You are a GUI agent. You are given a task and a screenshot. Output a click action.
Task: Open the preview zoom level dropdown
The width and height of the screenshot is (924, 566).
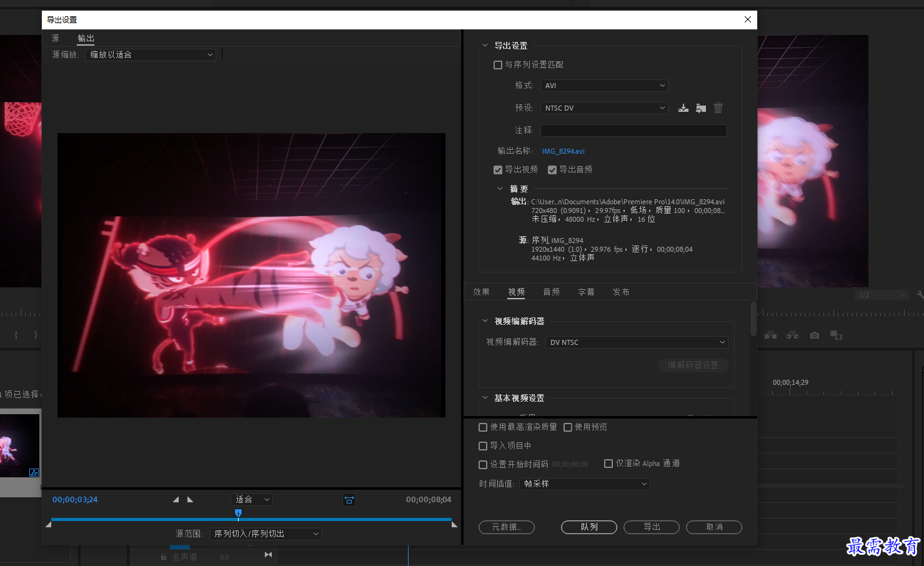click(252, 500)
